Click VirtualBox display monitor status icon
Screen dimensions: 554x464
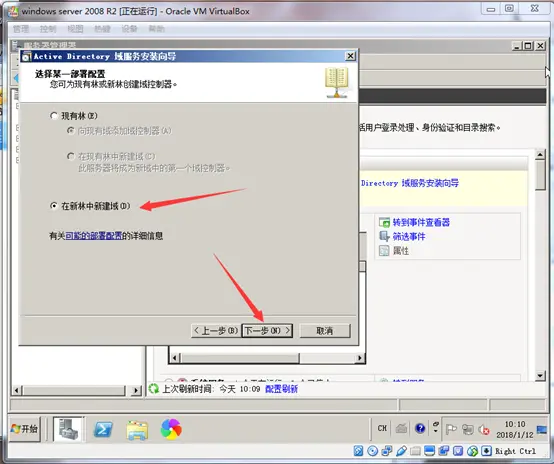[x=429, y=451]
